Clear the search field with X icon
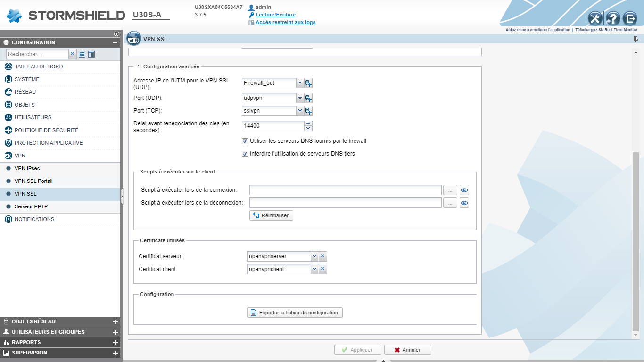This screenshot has width=644, height=362. coord(72,54)
